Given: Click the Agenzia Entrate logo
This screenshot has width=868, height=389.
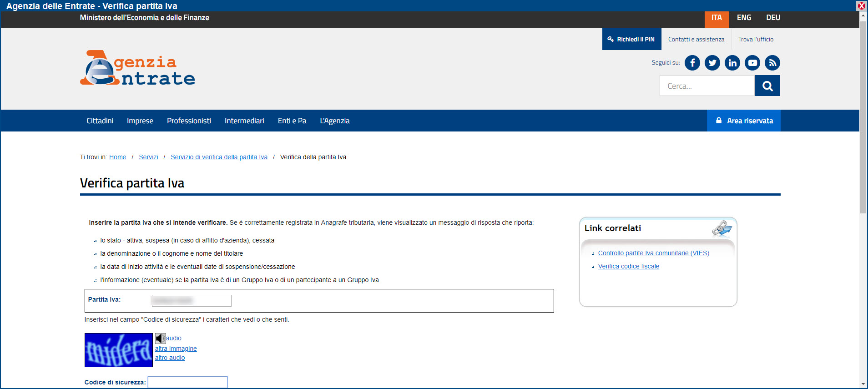Looking at the screenshot, I should 137,68.
